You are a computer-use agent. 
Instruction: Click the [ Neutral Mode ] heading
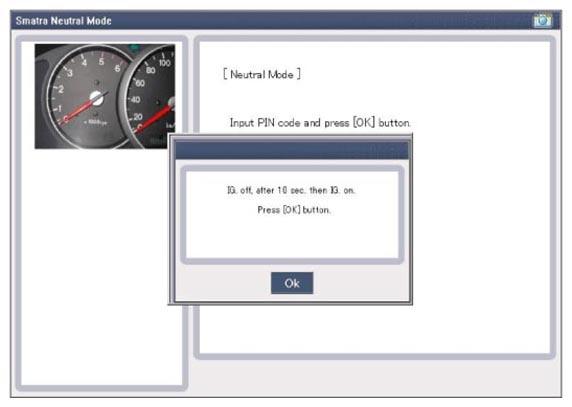pyautogui.click(x=262, y=74)
